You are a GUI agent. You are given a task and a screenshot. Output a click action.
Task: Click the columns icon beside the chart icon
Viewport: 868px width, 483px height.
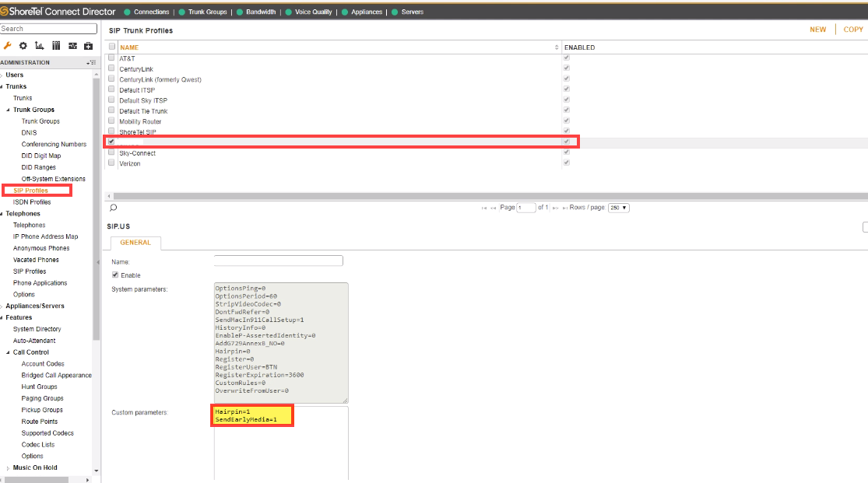(56, 46)
